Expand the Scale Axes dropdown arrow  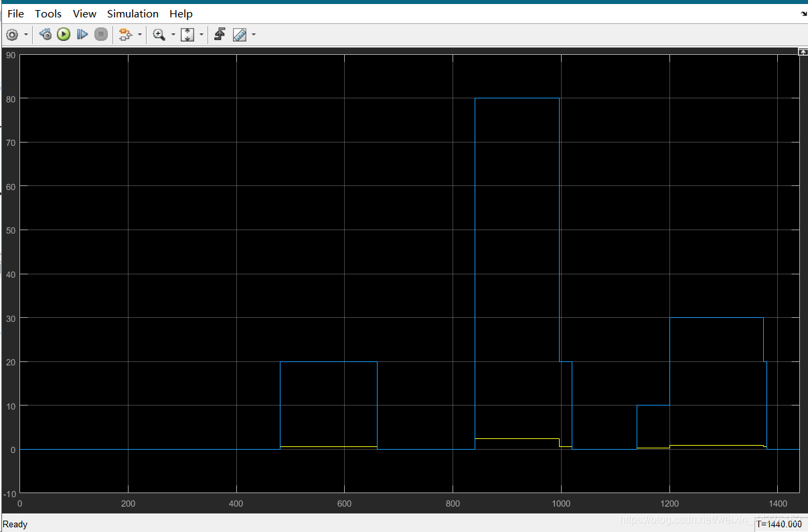[201, 34]
